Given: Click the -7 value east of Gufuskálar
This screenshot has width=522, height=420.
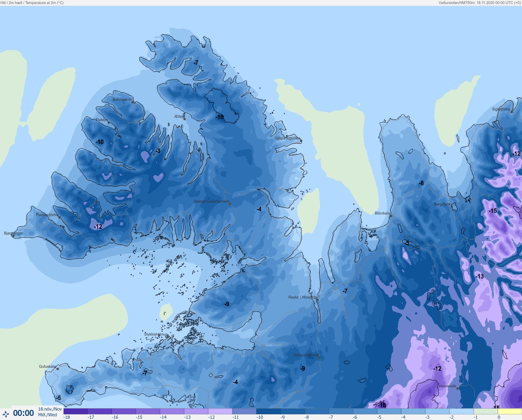Looking at the screenshot, I should pyautogui.click(x=145, y=373).
